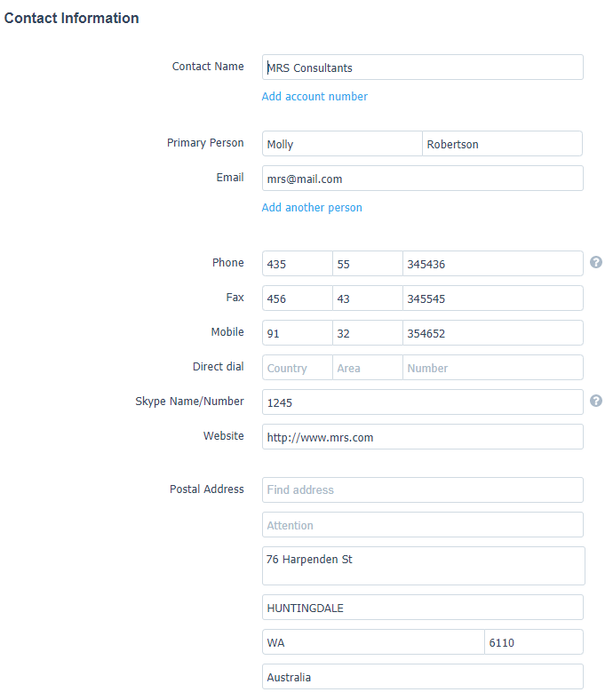Focus the Direct dial Area field
Image resolution: width=613 pixels, height=700 pixels.
click(x=368, y=368)
